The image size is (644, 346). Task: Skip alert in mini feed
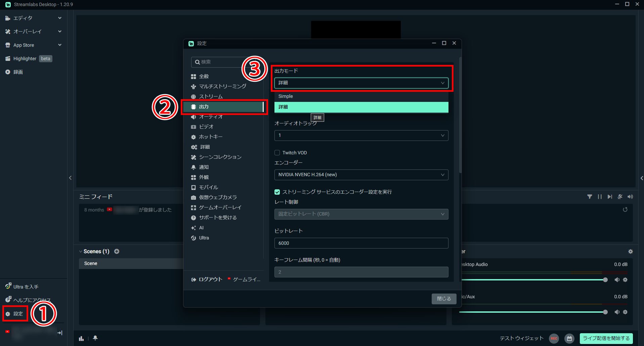pyautogui.click(x=610, y=197)
